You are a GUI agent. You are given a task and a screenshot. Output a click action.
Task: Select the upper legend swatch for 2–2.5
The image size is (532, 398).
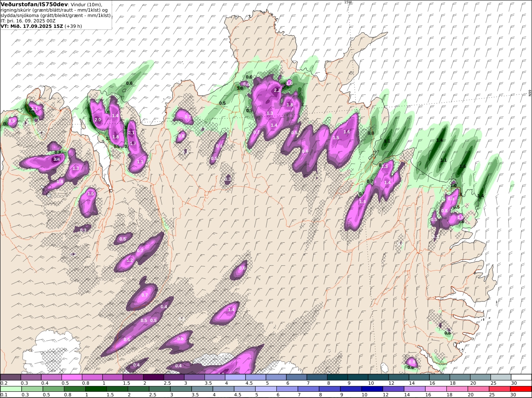[x=153, y=377]
